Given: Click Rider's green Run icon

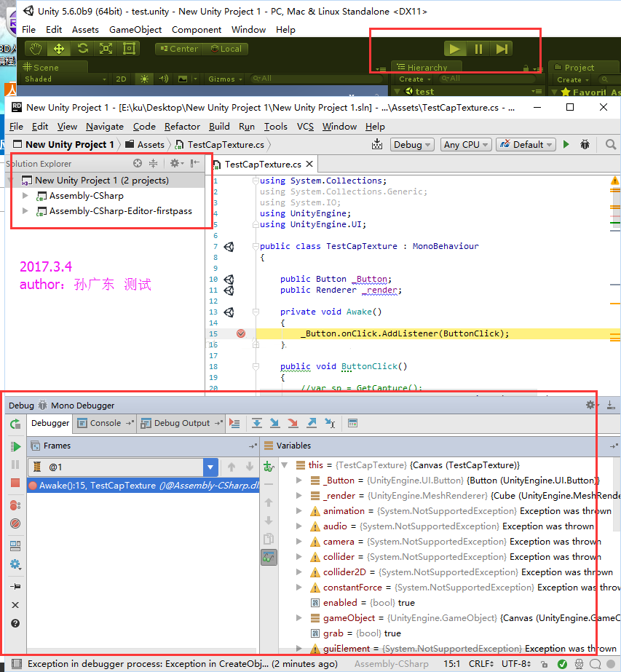Looking at the screenshot, I should point(566,145).
